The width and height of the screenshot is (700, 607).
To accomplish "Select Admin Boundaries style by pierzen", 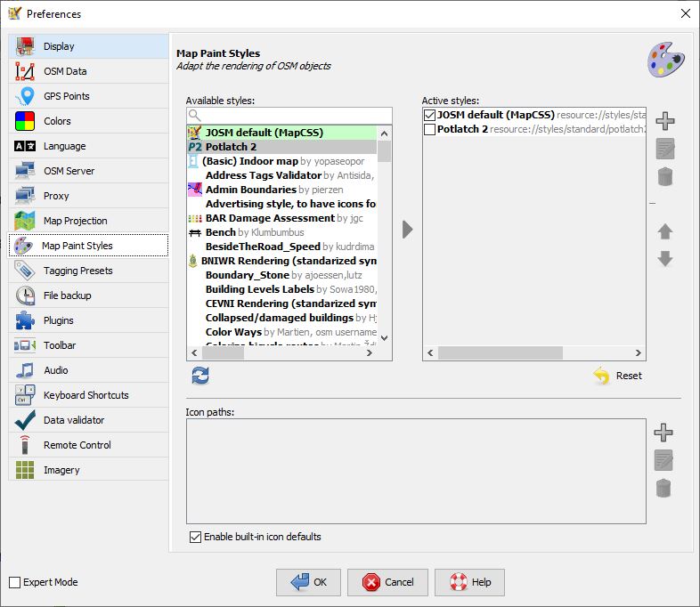I will (282, 190).
